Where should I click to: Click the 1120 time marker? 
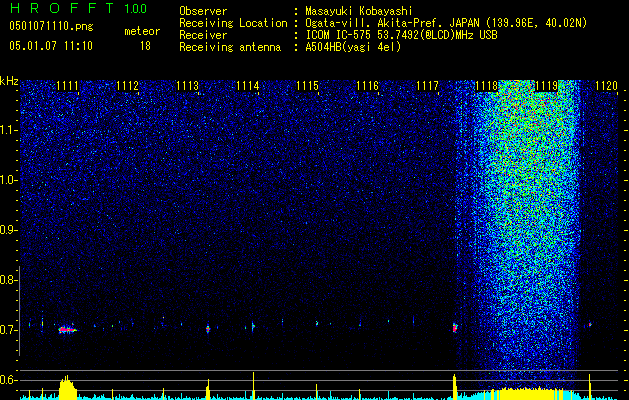[x=607, y=86]
